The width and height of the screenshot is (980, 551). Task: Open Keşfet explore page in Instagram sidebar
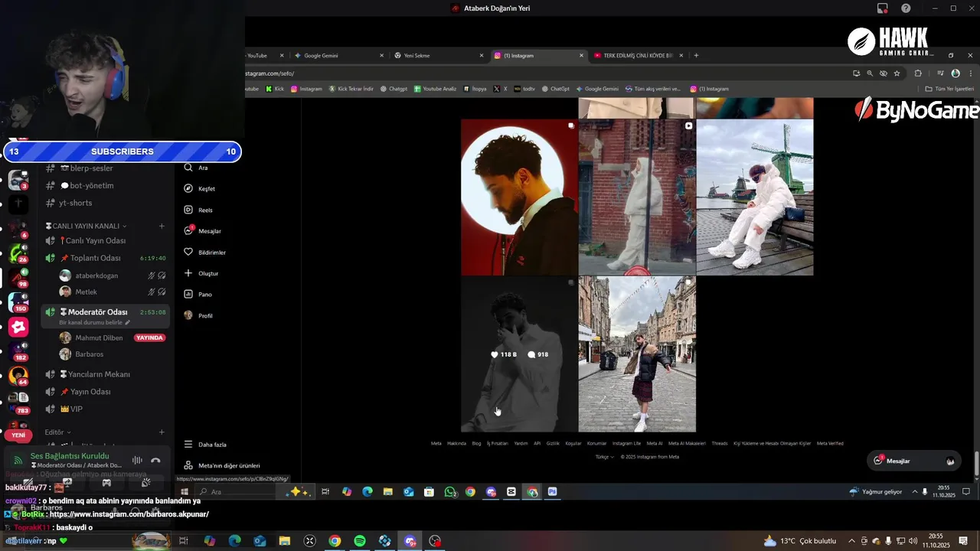coord(200,188)
